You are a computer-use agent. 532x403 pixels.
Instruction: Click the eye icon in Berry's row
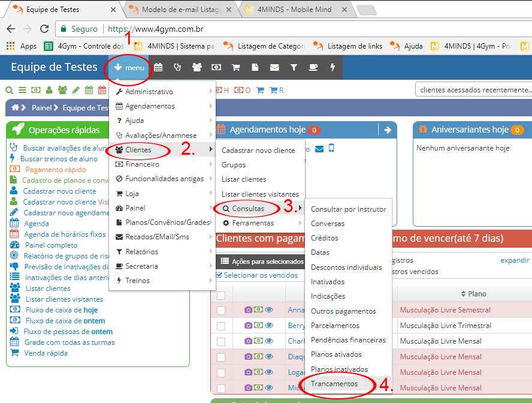pyautogui.click(x=269, y=326)
